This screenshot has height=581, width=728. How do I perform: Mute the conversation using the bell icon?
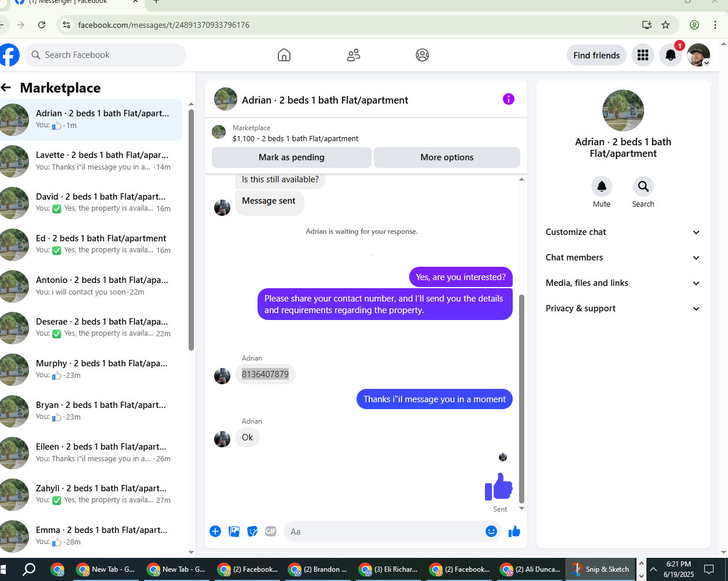tap(602, 186)
